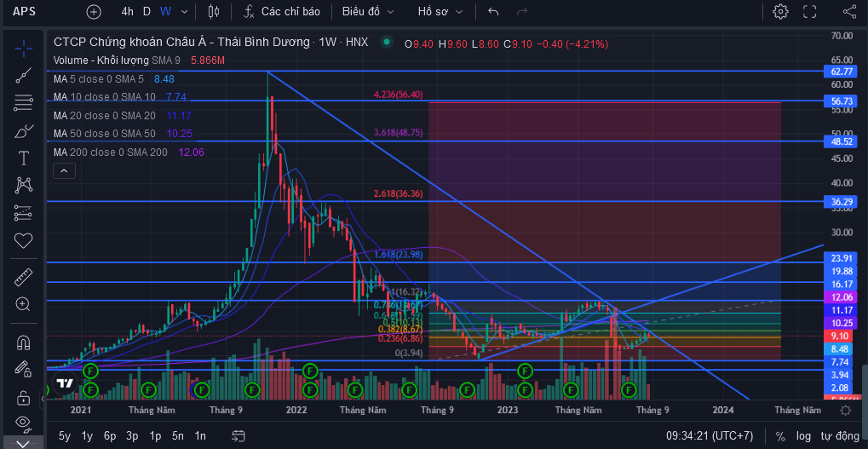Click the go to date calendar icon

[239, 435]
